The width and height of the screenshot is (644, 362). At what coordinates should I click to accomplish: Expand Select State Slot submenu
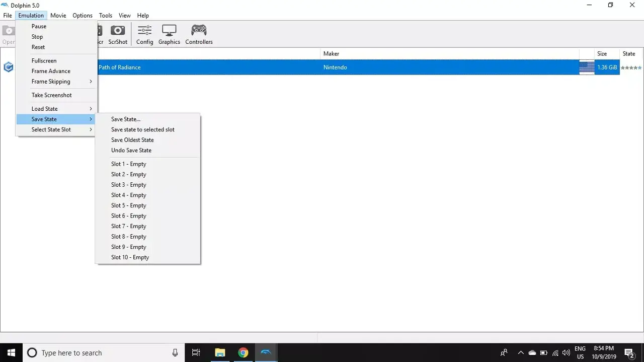[56, 129]
